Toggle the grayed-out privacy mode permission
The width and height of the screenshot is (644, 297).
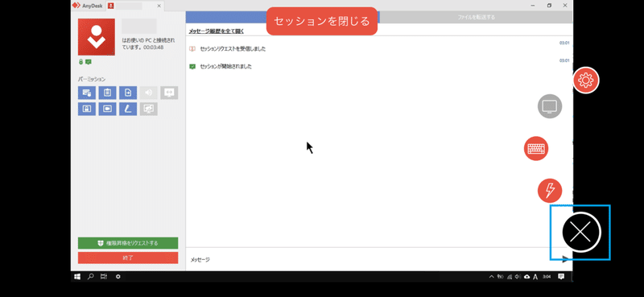148,109
